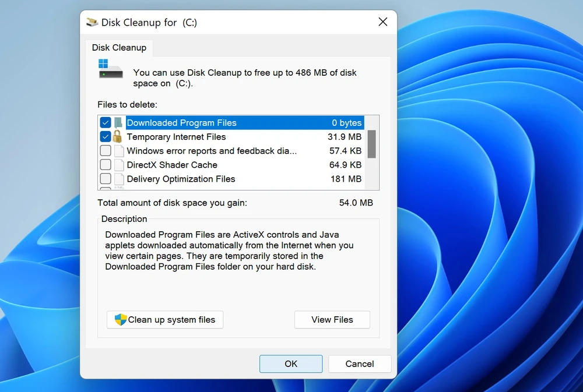583x392 pixels.
Task: Click the DirectX Shader Cache file icon
Action: (x=118, y=165)
